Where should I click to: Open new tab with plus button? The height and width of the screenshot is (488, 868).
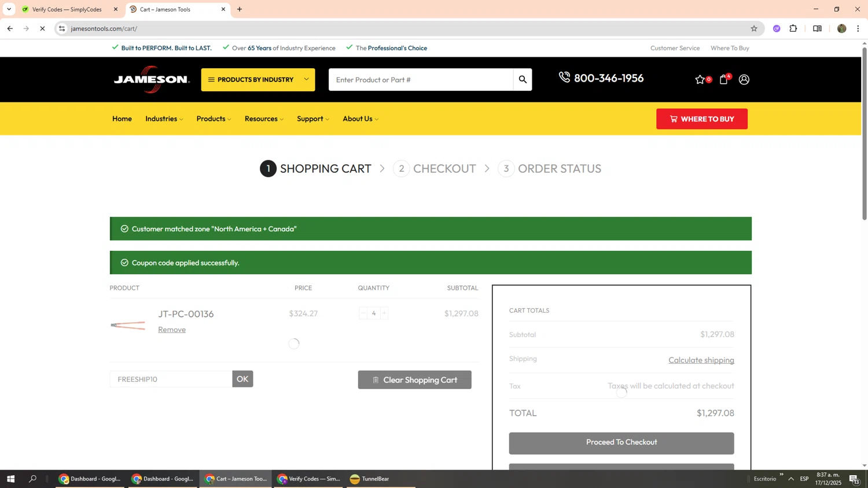pyautogui.click(x=240, y=9)
